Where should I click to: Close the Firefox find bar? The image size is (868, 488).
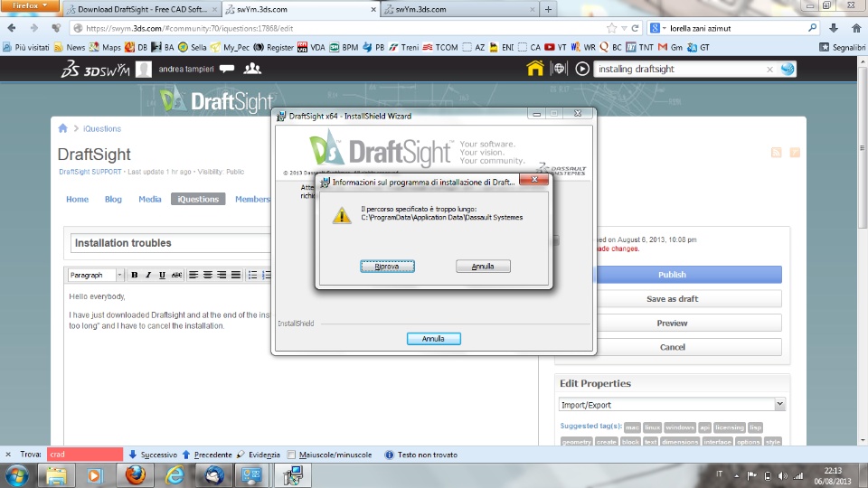(8, 455)
